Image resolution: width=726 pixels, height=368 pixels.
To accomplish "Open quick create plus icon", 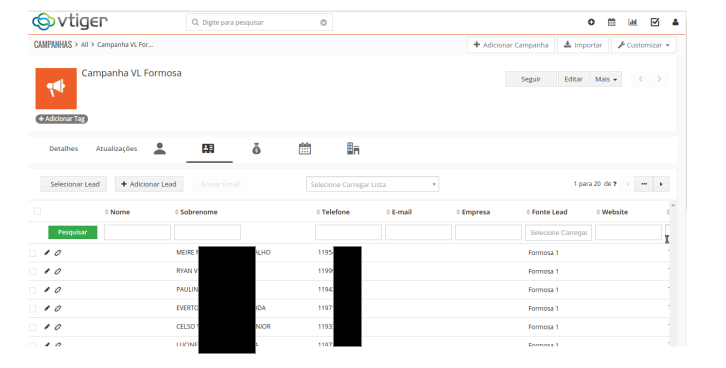I will [591, 22].
